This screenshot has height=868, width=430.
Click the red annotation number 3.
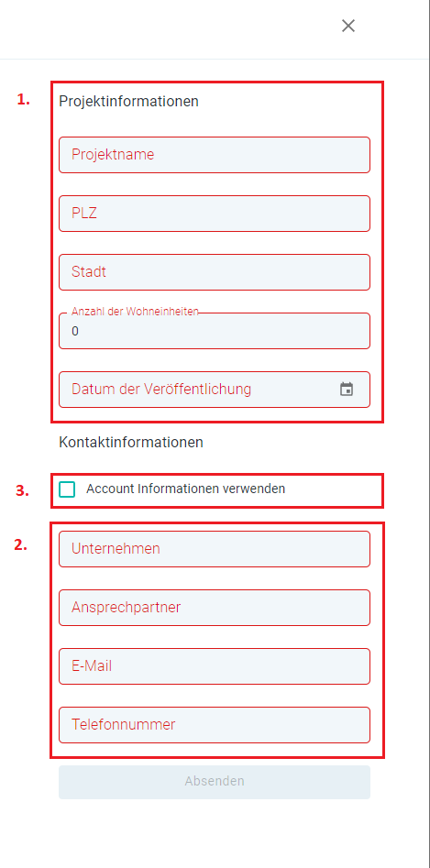click(x=22, y=491)
